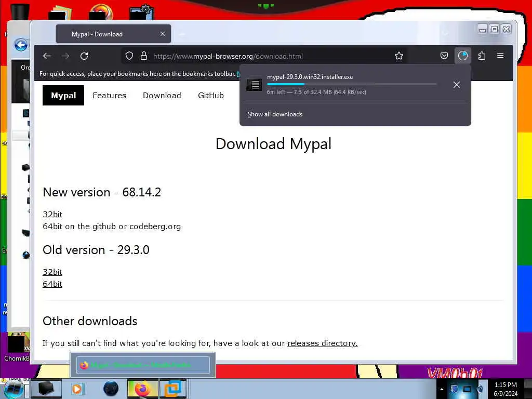Reload the Mypal download page

(85, 56)
